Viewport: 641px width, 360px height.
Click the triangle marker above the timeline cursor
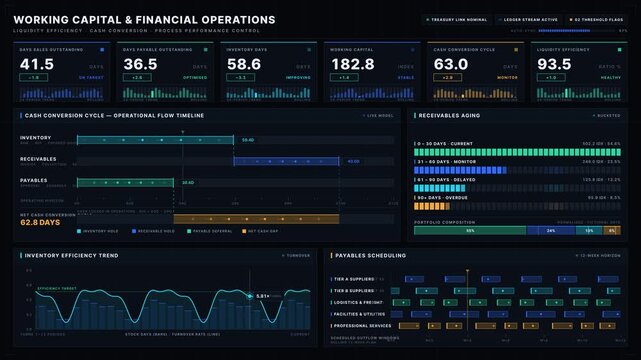click(x=183, y=132)
